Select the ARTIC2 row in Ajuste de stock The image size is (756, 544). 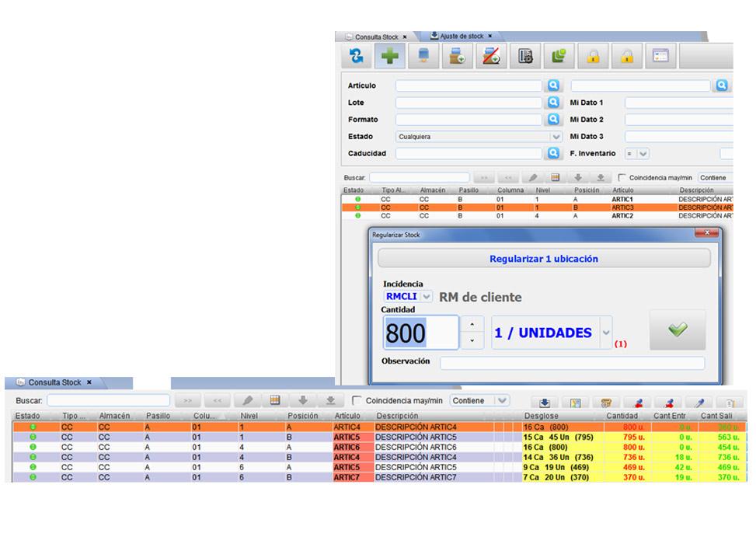537,215
